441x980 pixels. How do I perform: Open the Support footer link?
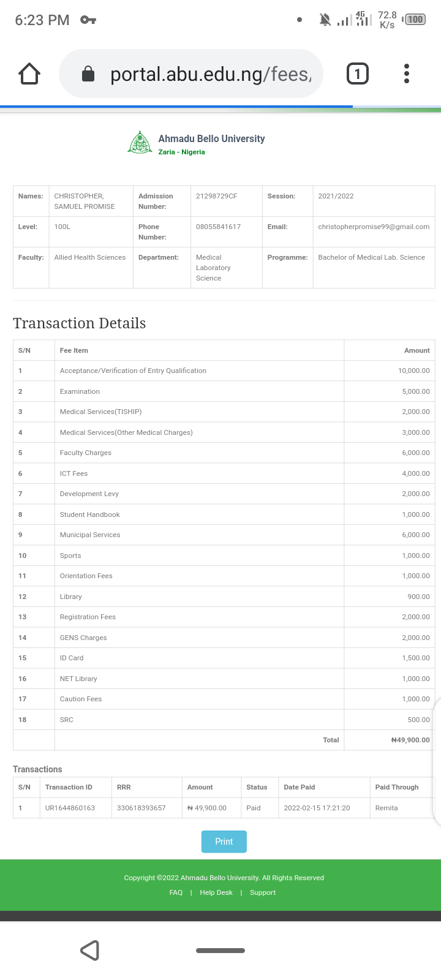[263, 892]
